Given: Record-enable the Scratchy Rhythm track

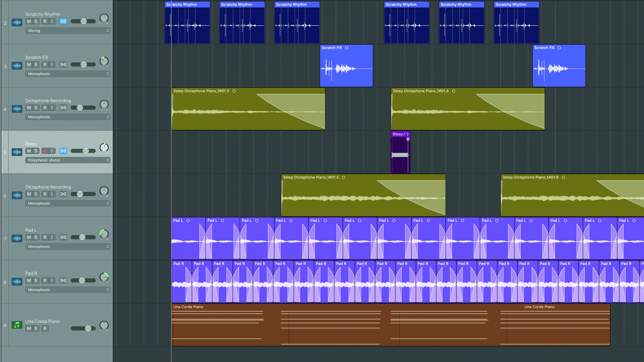Looking at the screenshot, I should tap(45, 21).
